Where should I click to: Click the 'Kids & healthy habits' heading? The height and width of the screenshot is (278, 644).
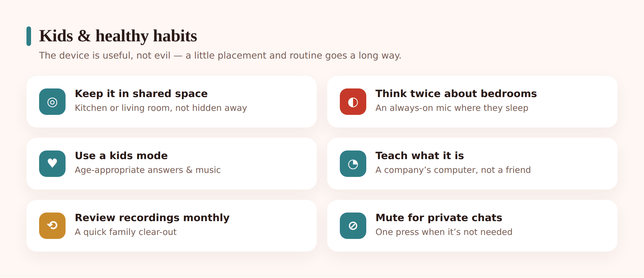pyautogui.click(x=118, y=36)
